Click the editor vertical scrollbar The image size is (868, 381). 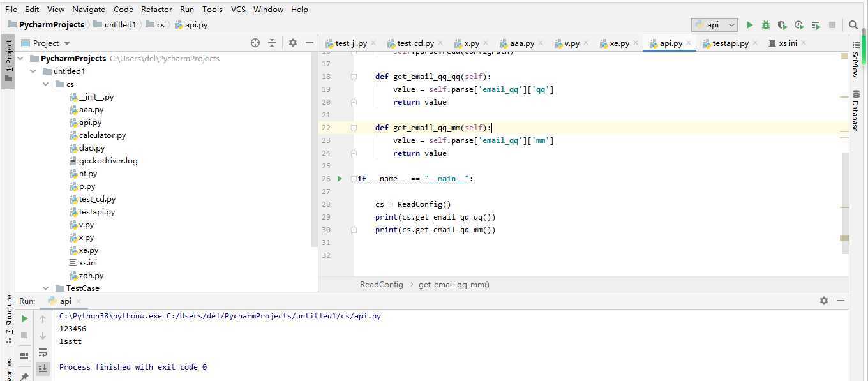coord(846,204)
